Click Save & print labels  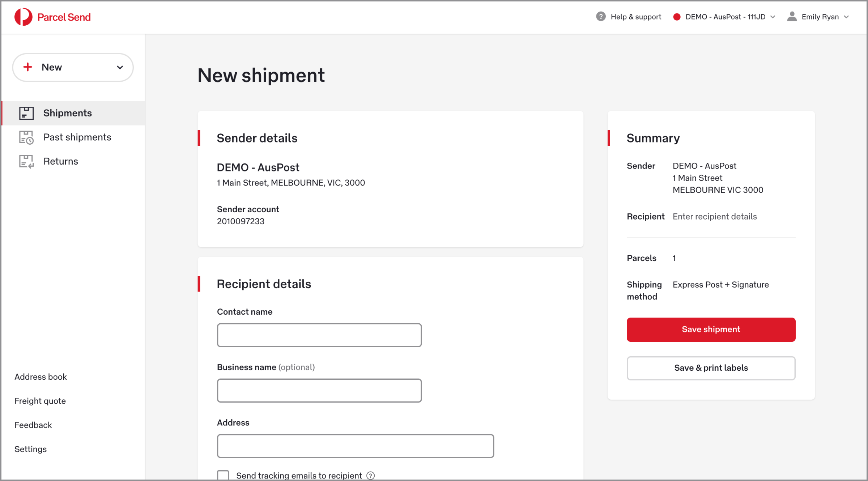point(711,368)
